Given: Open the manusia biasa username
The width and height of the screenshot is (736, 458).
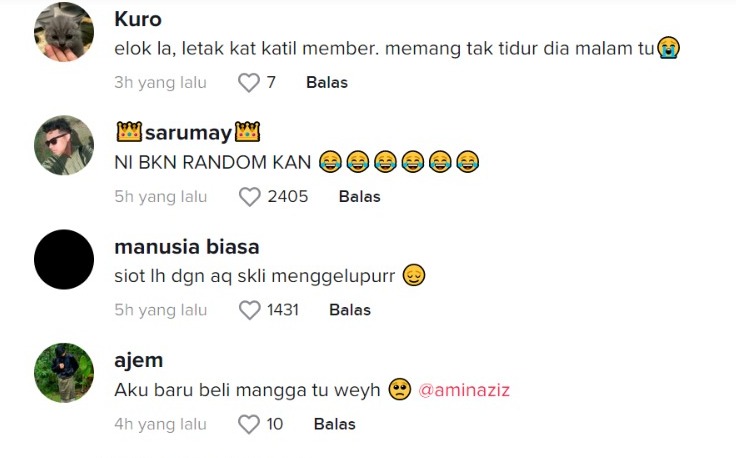Looking at the screenshot, I should (187, 247).
